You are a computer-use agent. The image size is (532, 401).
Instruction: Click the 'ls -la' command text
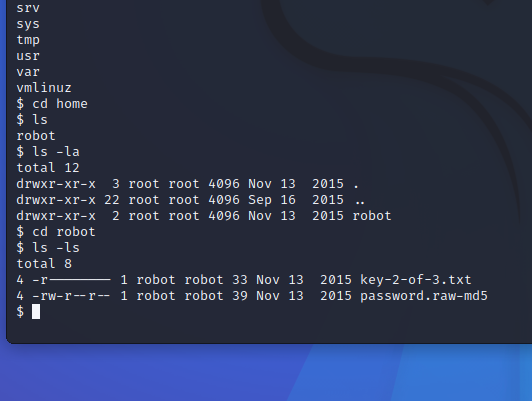coord(56,152)
